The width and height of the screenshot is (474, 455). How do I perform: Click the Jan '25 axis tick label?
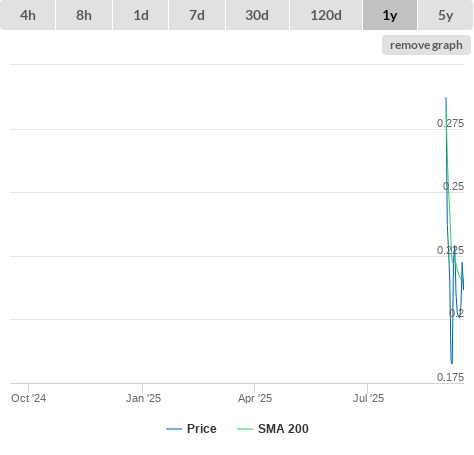coord(143,398)
